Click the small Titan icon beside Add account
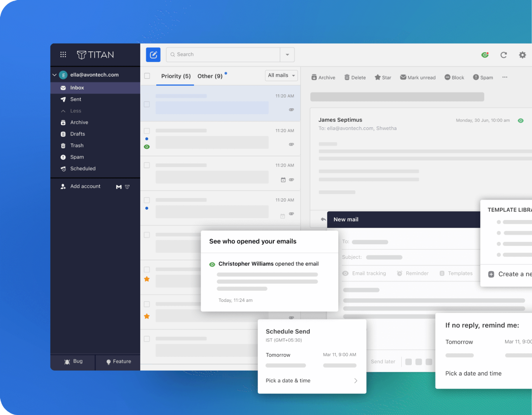Image resolution: width=532 pixels, height=415 pixels. [x=127, y=187]
